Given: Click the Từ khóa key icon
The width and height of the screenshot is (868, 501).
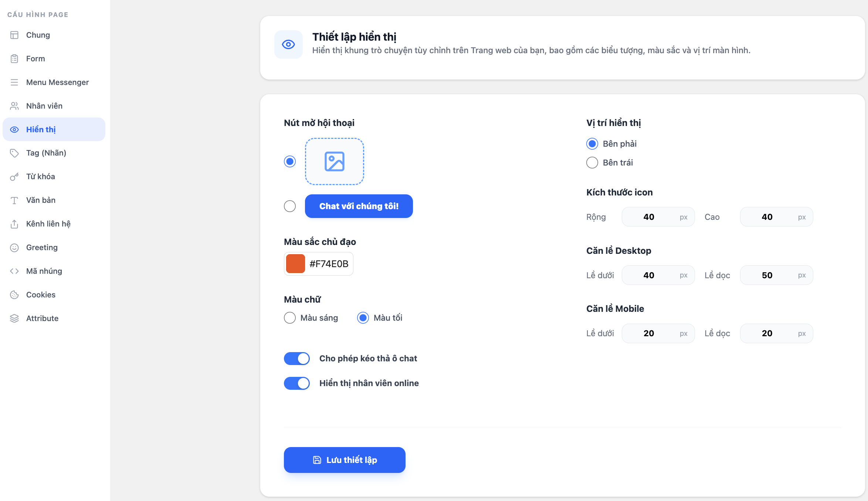Looking at the screenshot, I should (14, 177).
